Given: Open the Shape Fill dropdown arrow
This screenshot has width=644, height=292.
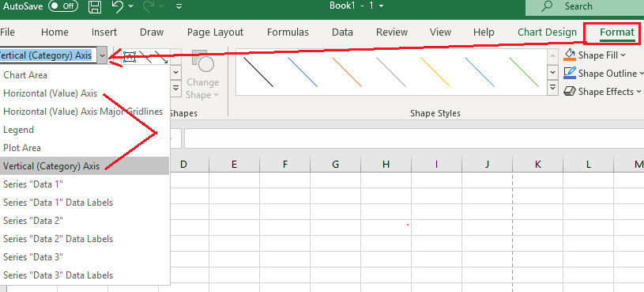Looking at the screenshot, I should coord(623,55).
